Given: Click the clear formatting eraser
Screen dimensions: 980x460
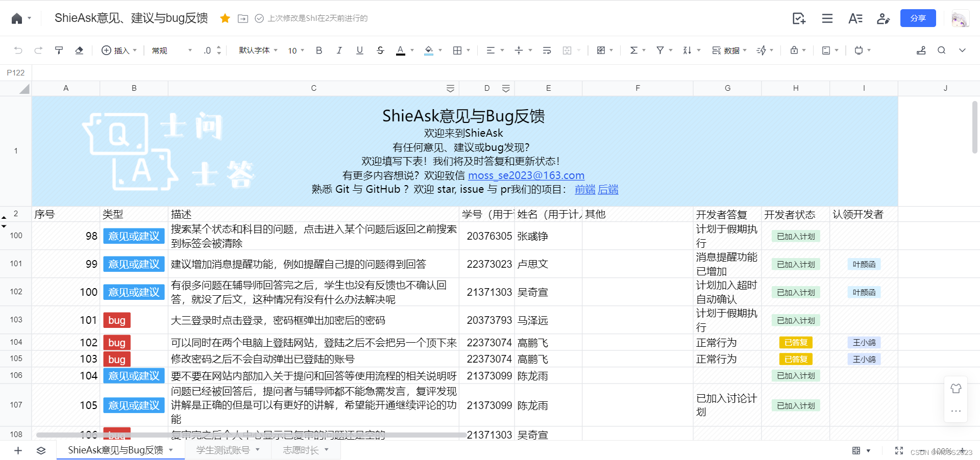Looking at the screenshot, I should click(x=79, y=50).
